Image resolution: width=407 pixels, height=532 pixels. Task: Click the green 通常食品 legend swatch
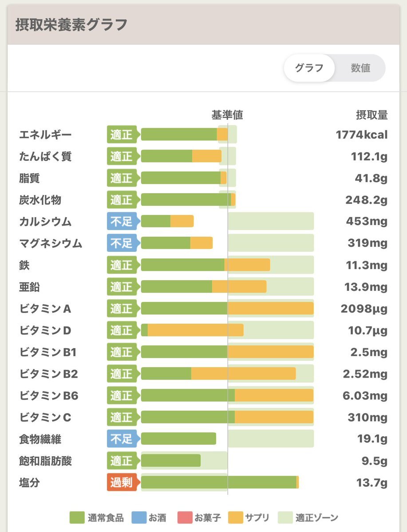coord(77,517)
